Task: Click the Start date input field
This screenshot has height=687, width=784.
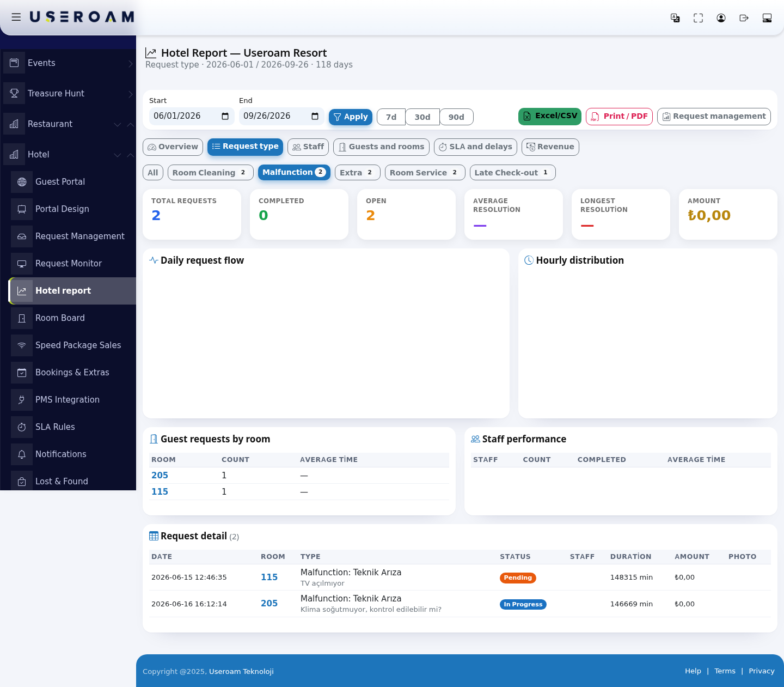Action: (192, 116)
